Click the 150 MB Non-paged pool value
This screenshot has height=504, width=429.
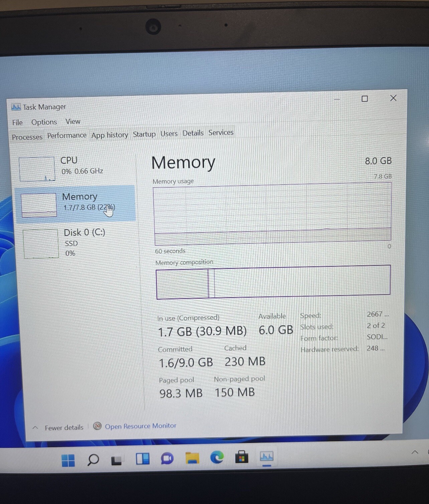pyautogui.click(x=235, y=392)
